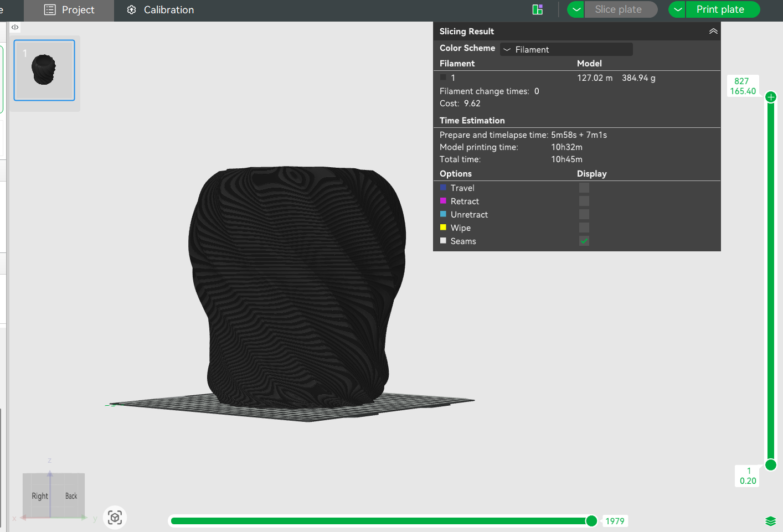Click the plus icon atop the layer slider
This screenshot has width=783, height=532.
pos(770,97)
